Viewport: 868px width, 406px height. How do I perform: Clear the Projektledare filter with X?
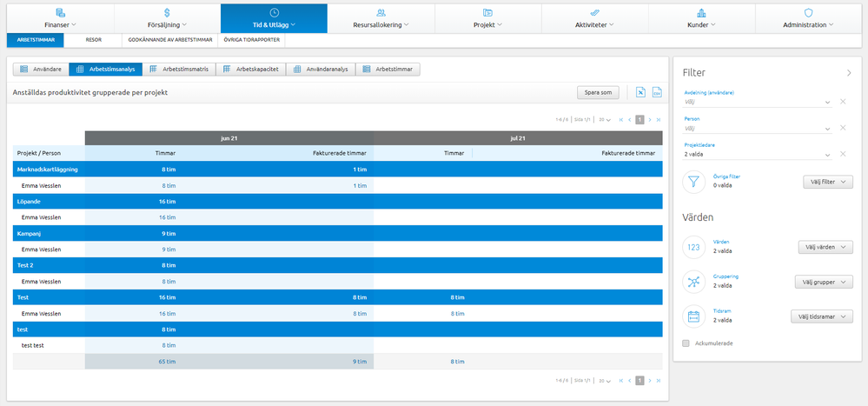(843, 153)
